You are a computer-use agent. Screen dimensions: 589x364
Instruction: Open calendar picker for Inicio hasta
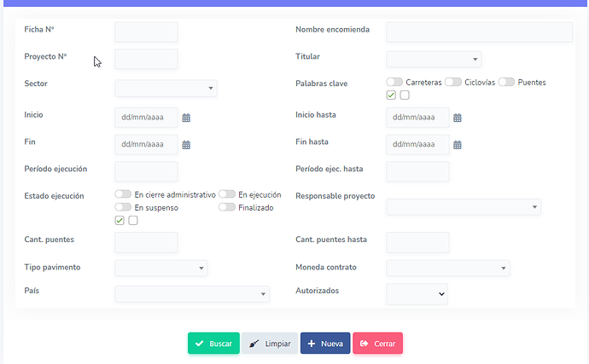pos(458,118)
